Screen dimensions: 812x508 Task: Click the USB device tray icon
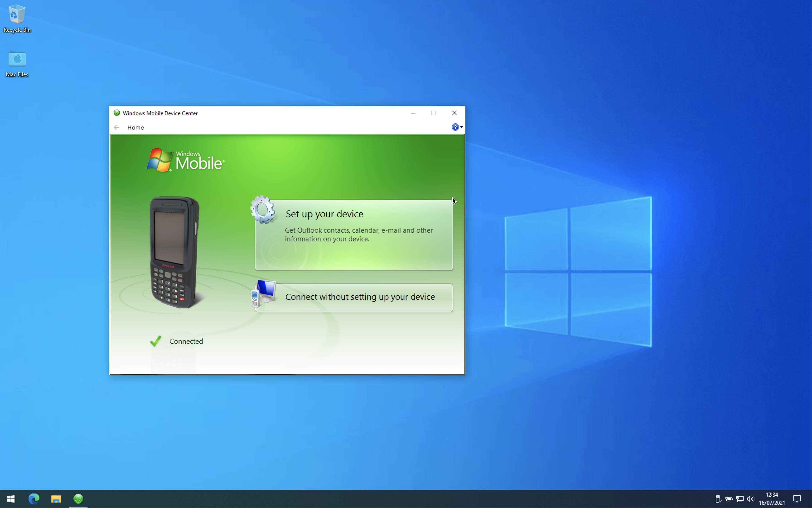pyautogui.click(x=718, y=499)
